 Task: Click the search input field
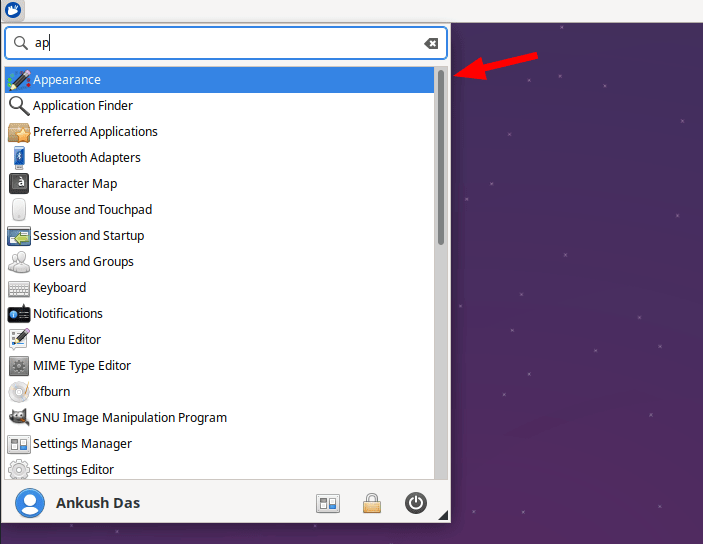pos(225,43)
